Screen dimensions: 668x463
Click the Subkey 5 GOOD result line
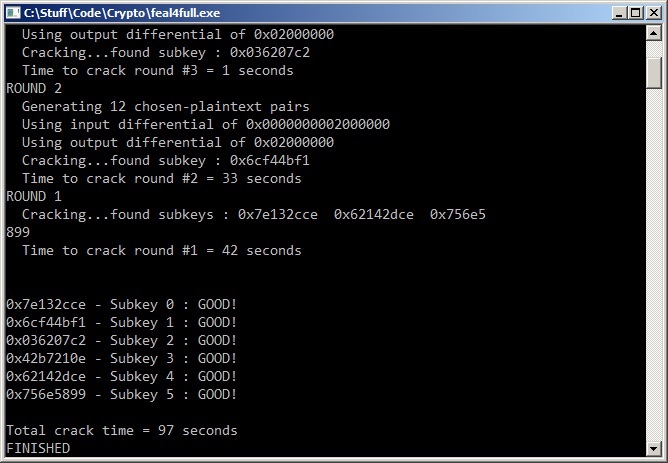click(x=122, y=394)
